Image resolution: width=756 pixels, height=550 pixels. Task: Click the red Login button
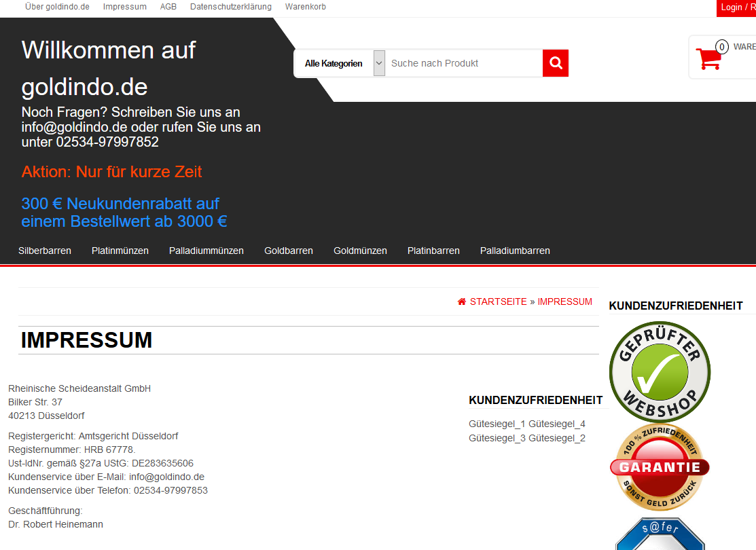point(736,7)
